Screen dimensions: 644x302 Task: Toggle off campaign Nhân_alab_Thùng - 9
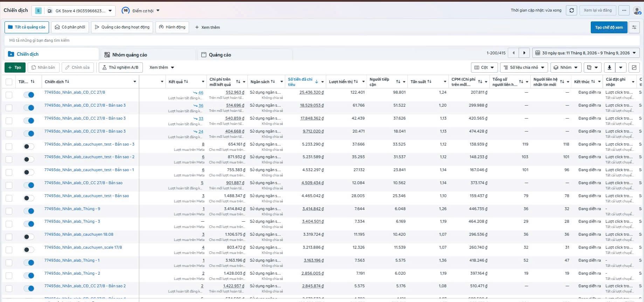(29, 211)
